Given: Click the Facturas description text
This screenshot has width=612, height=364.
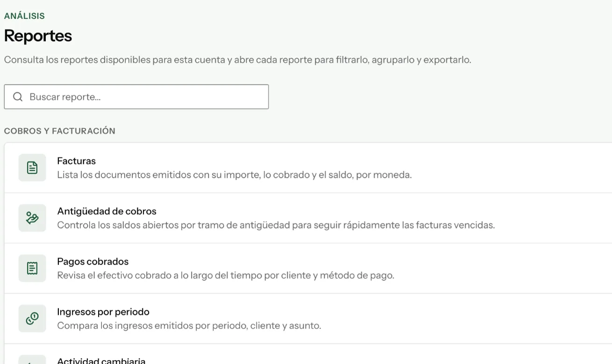Looking at the screenshot, I should (235, 175).
